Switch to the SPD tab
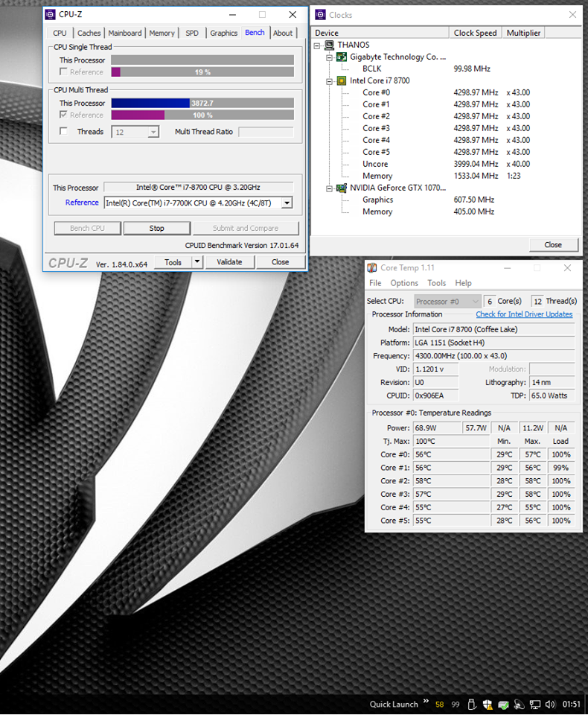This screenshot has width=588, height=715. [192, 33]
